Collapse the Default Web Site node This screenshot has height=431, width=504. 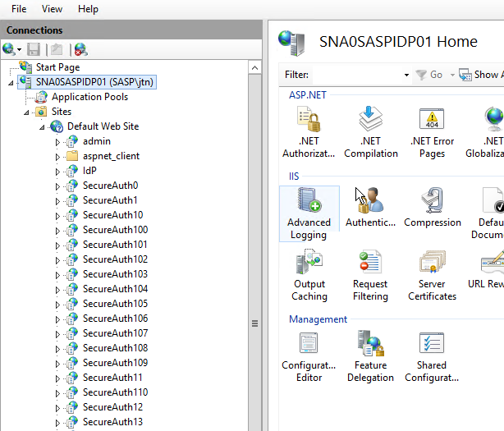point(42,127)
